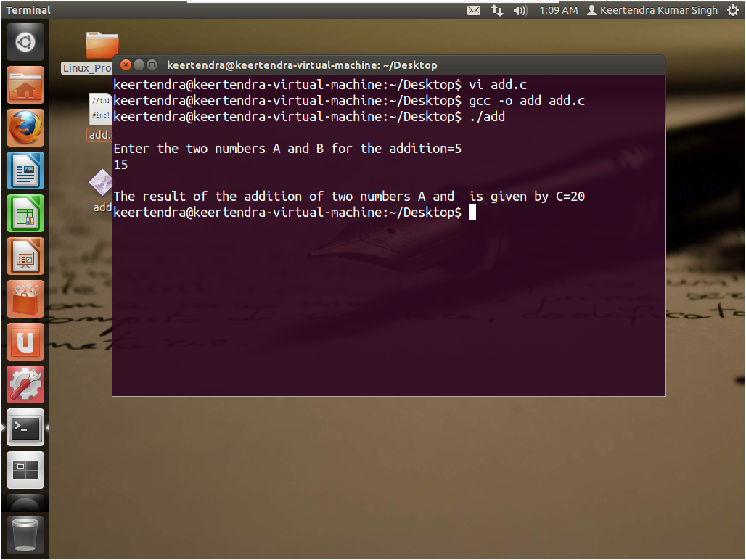Open the session power gear menu
Image resolution: width=746 pixels, height=560 pixels.
(x=733, y=10)
